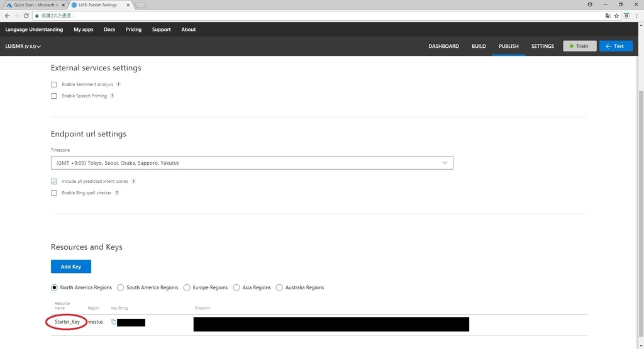This screenshot has width=644, height=349.
Task: Open Chrome three-dot menu
Action: click(x=636, y=16)
